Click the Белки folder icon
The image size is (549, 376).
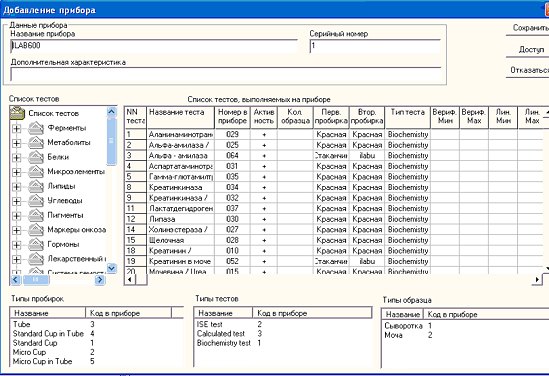click(x=36, y=157)
